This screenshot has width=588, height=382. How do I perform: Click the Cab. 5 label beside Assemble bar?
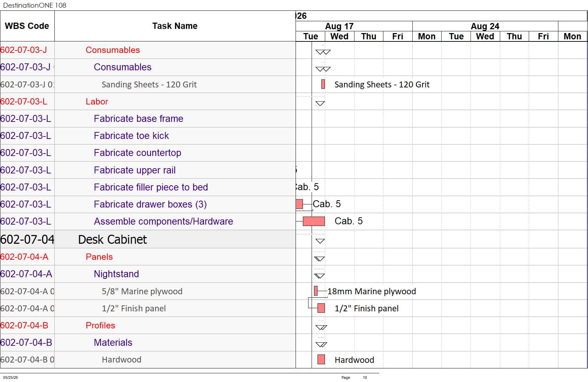(x=349, y=221)
